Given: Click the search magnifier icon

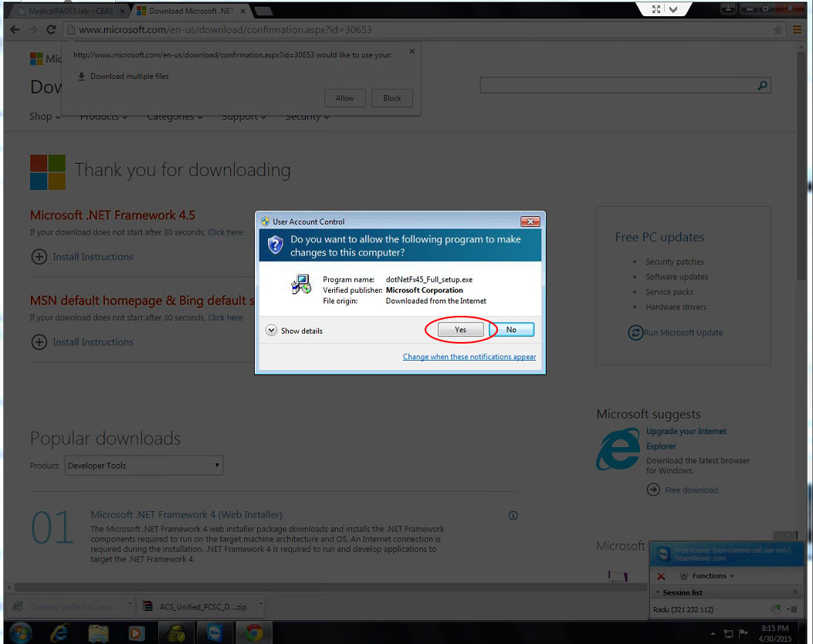Looking at the screenshot, I should pos(762,85).
